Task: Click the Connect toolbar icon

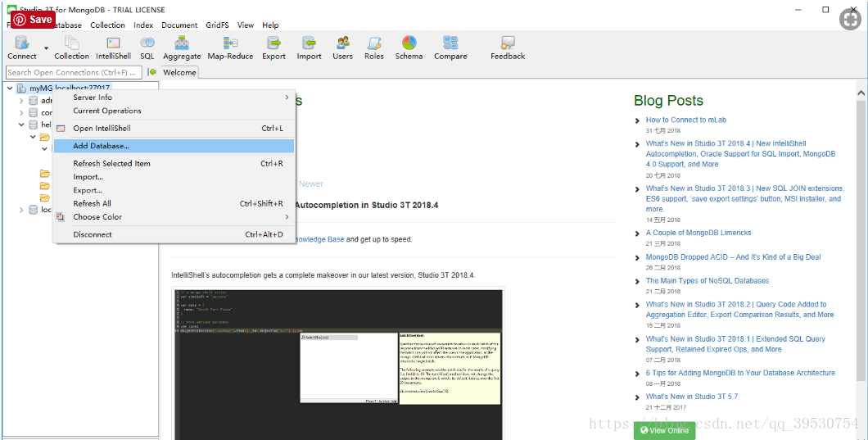Action: tap(22, 43)
